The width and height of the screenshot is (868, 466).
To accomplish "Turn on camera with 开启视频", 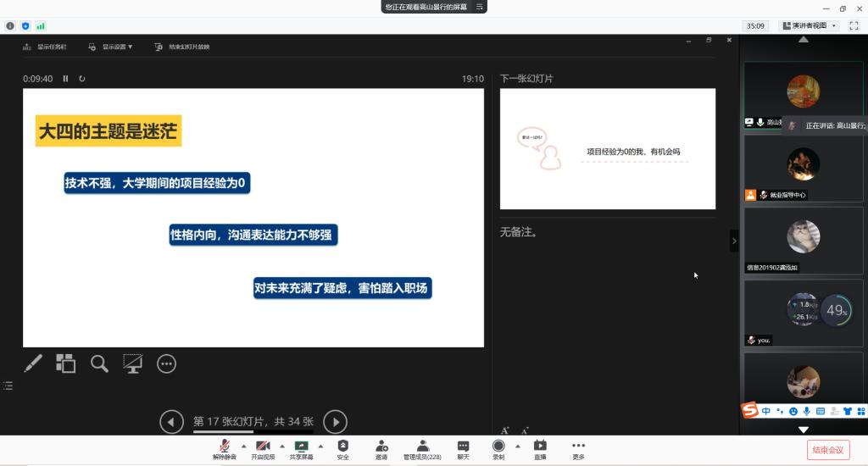I will (x=263, y=449).
